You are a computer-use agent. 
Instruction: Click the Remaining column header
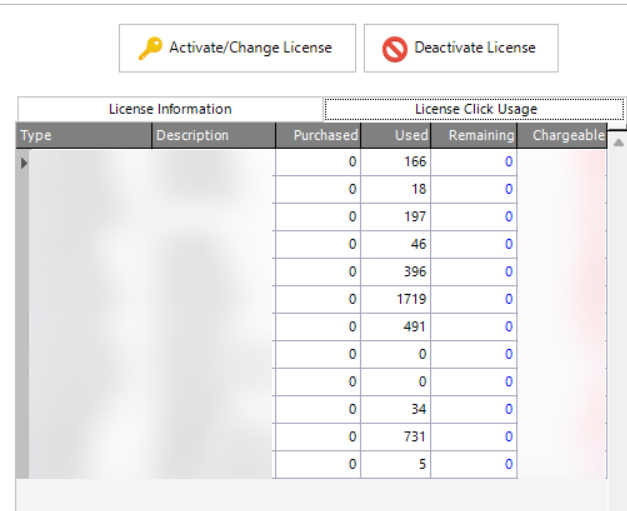point(474,135)
